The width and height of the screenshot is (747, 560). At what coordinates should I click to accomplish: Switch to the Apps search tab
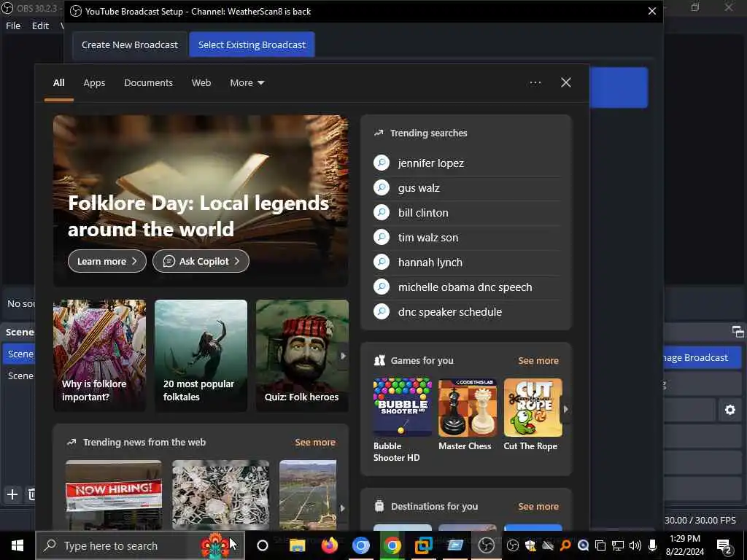coord(94,83)
